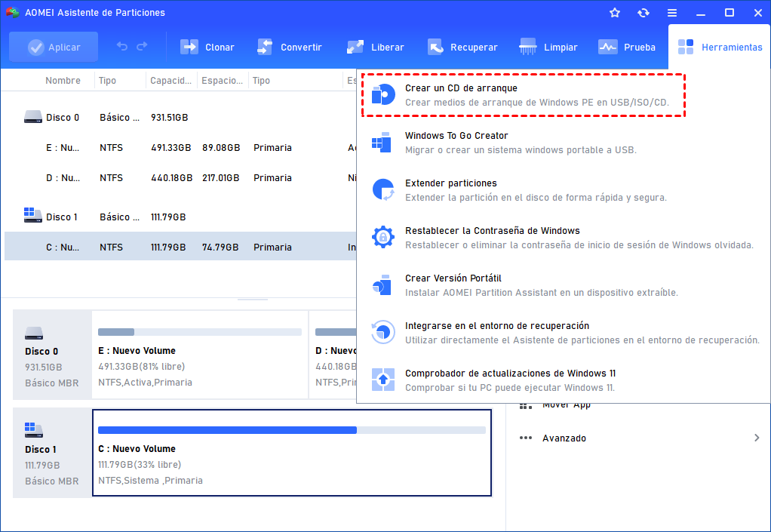Click the Windows 11 update checker icon
This screenshot has width=771, height=532.
[x=383, y=380]
